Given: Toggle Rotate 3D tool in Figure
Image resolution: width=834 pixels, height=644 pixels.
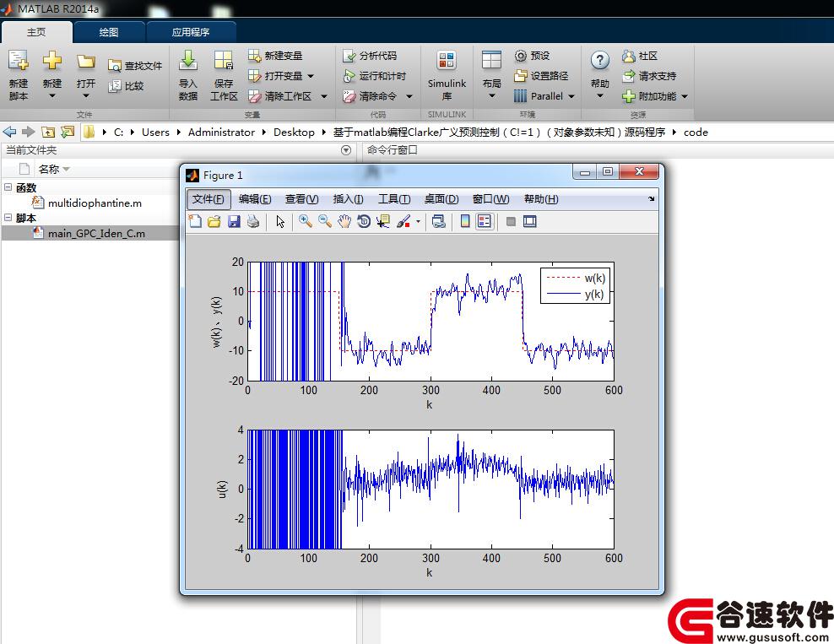Looking at the screenshot, I should (364, 221).
